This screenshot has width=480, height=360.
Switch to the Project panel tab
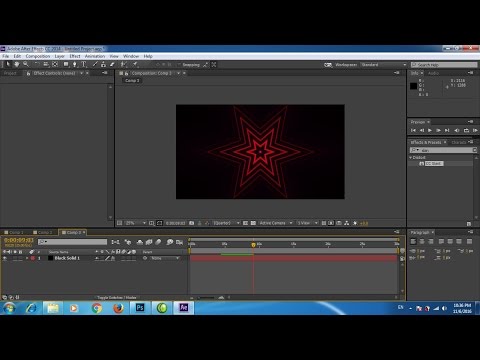coord(10,73)
